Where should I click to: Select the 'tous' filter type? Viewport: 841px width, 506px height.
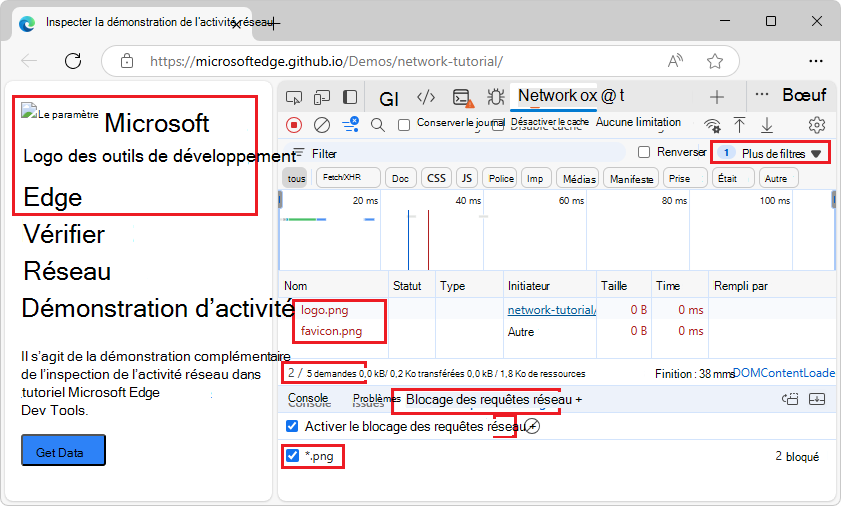[x=296, y=178]
